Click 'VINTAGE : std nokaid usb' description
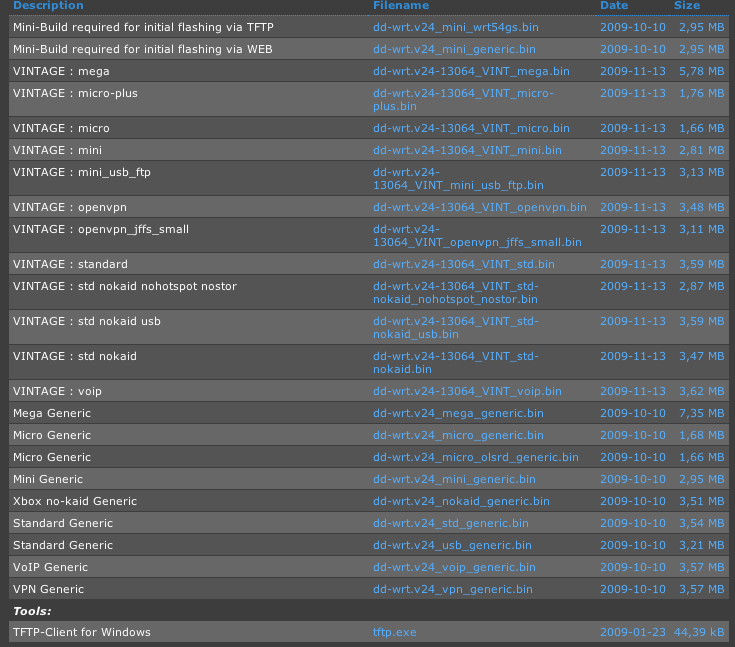 click(87, 321)
